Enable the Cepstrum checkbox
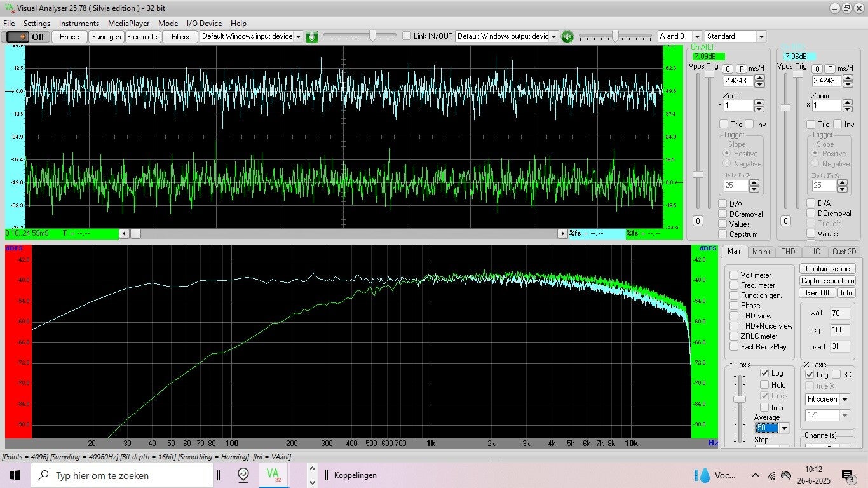 [722, 234]
